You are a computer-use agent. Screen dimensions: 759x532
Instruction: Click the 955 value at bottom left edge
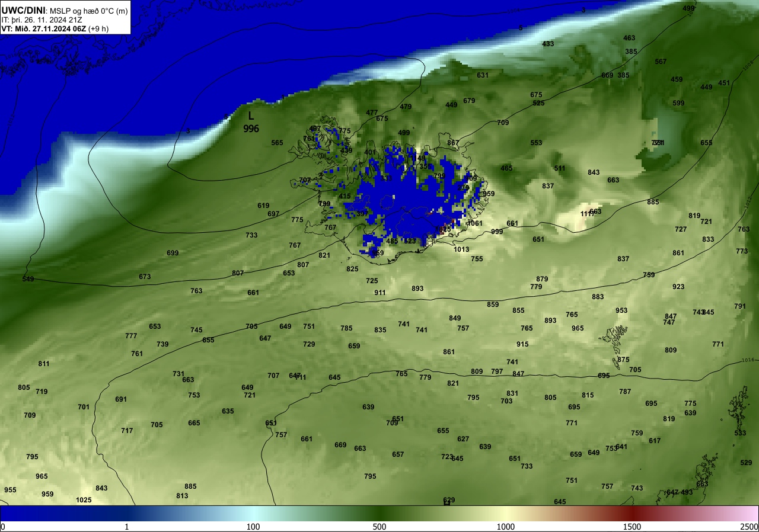(x=10, y=491)
